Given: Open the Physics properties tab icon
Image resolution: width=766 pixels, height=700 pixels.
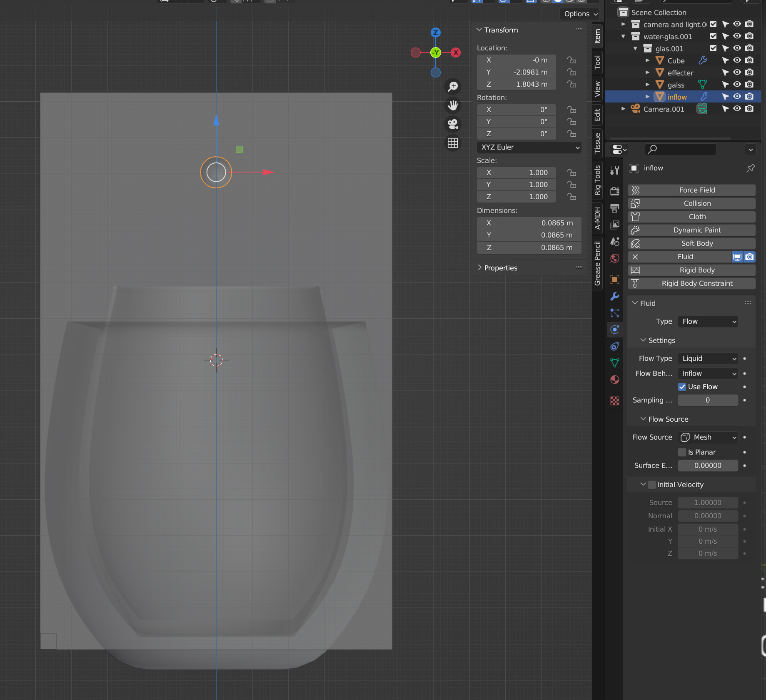Looking at the screenshot, I should click(615, 330).
